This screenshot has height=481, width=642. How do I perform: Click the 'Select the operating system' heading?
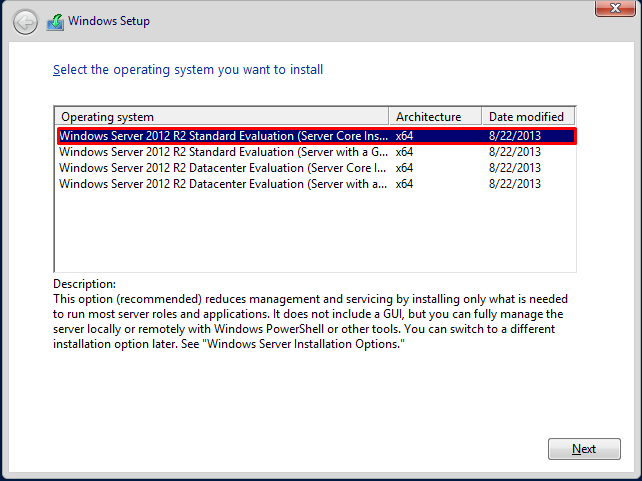(x=188, y=70)
